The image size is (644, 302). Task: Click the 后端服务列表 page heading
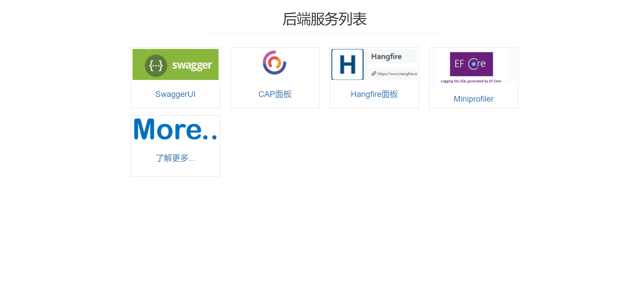point(324,19)
